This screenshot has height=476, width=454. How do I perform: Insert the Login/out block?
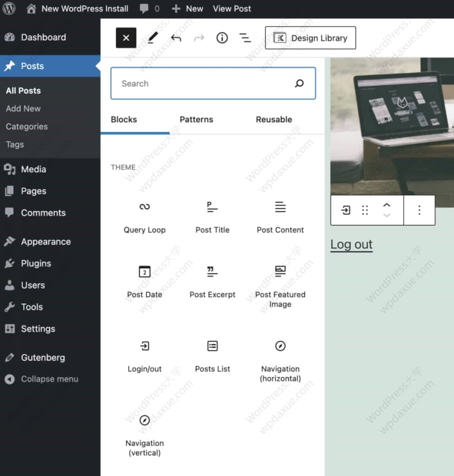145,356
